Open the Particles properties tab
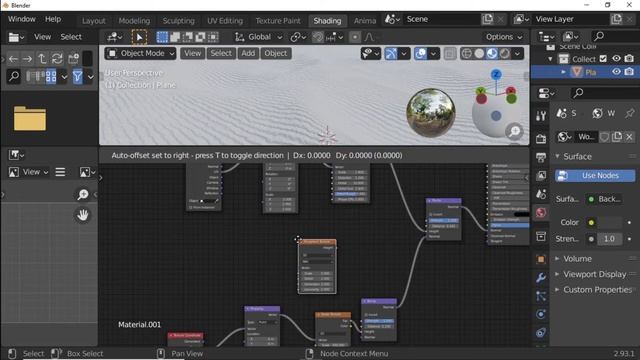Viewport: 640px width, 360px height. click(x=541, y=296)
